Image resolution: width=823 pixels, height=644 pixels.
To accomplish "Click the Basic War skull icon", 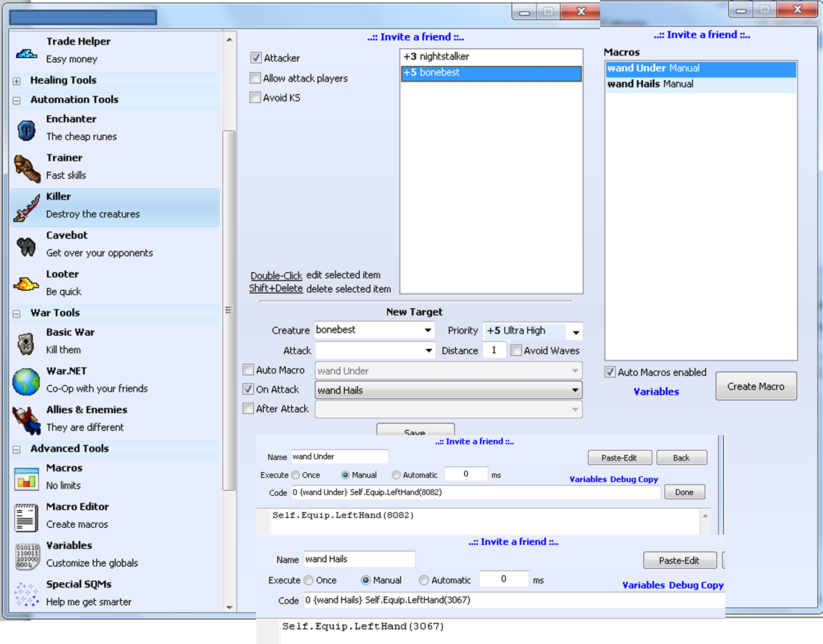I will tap(26, 343).
